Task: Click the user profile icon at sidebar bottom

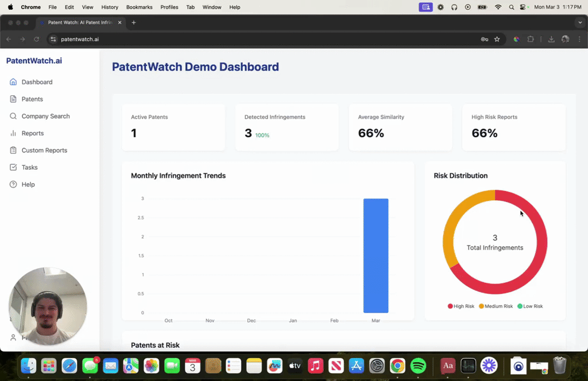Action: [x=13, y=337]
